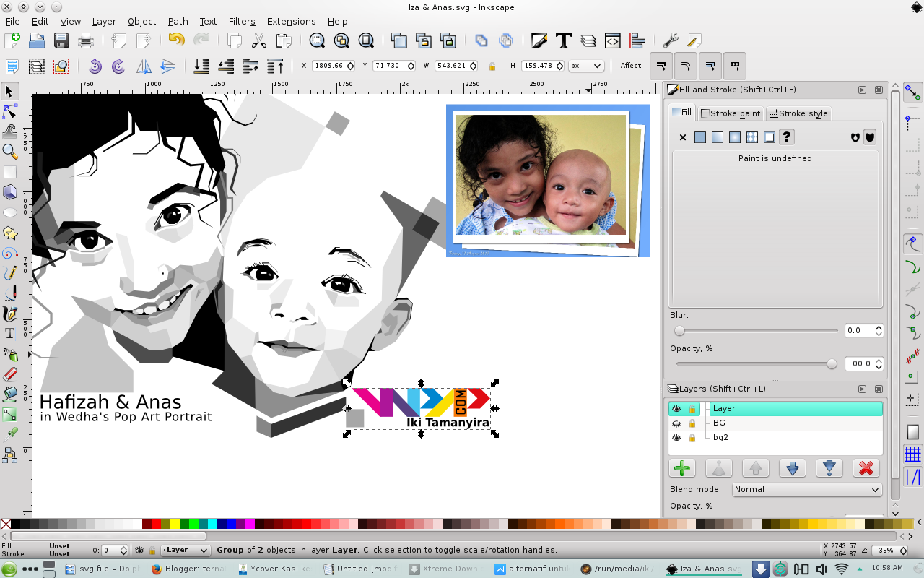
Task: Select the Eraser tool
Action: (x=10, y=374)
